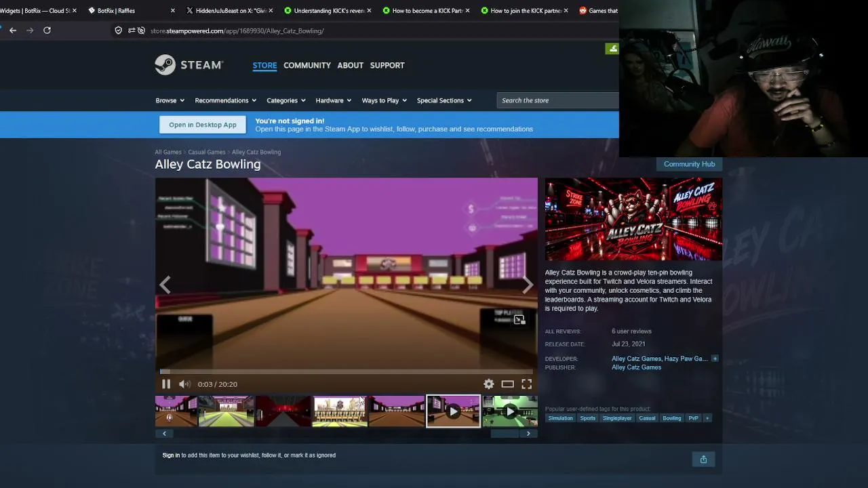868x488 pixels.
Task: Close the How to join the KICK partner tab
Action: click(566, 11)
